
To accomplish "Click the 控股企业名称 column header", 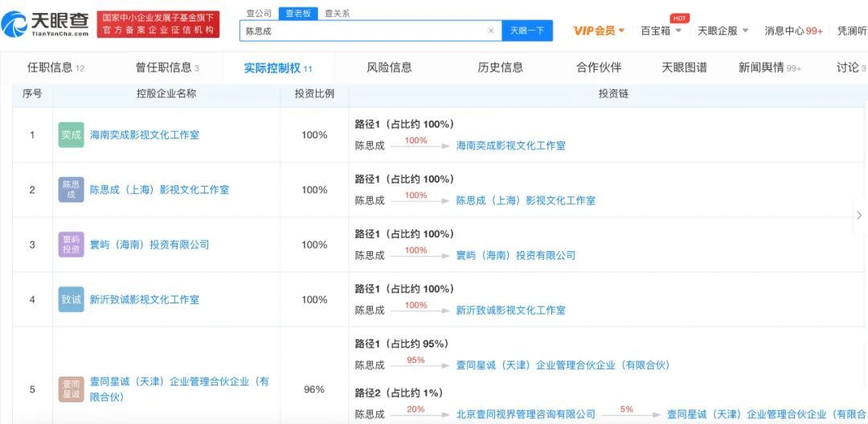I will tap(166, 94).
